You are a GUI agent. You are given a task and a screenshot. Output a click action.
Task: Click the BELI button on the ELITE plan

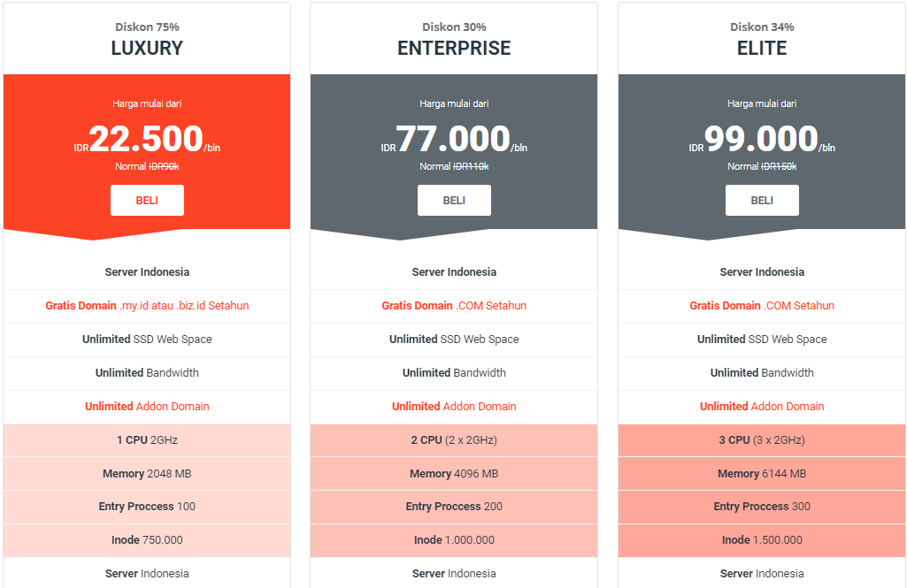[762, 200]
